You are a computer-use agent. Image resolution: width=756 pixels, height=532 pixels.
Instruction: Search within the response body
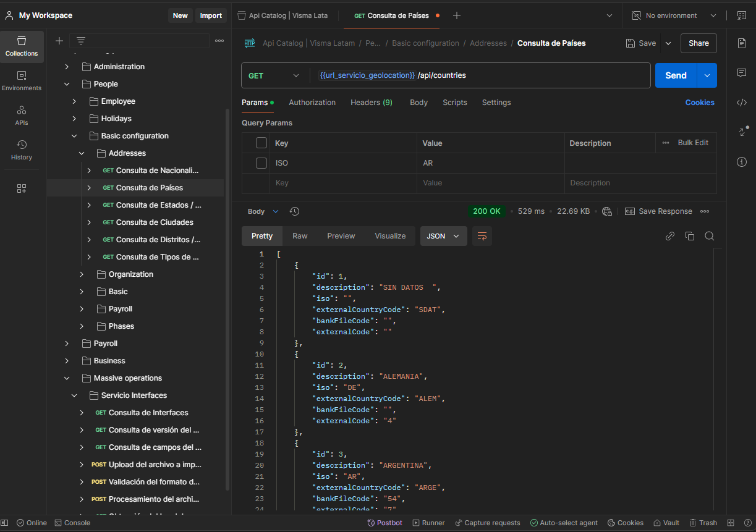[x=709, y=236]
